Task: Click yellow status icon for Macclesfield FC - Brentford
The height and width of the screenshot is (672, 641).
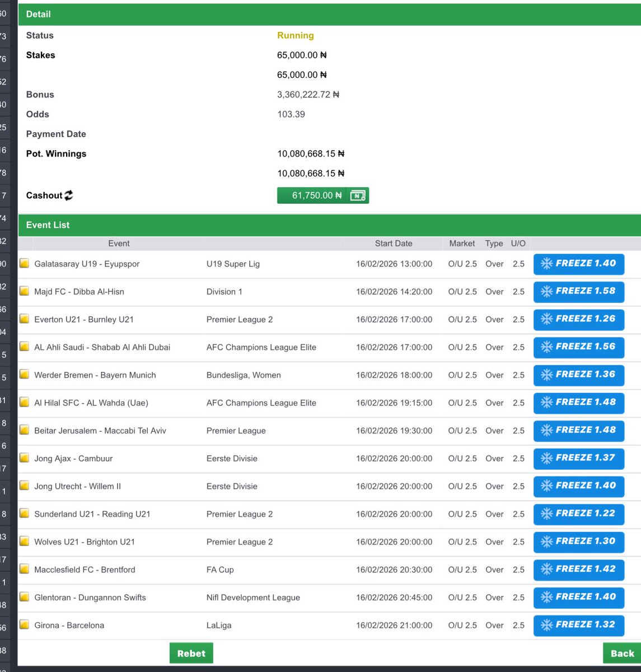Action: (x=25, y=569)
